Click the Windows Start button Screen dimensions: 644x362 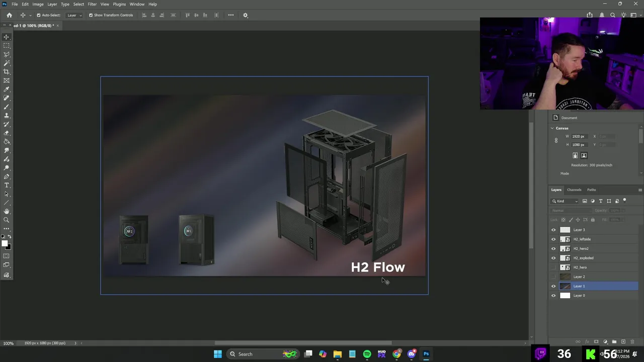click(x=217, y=354)
